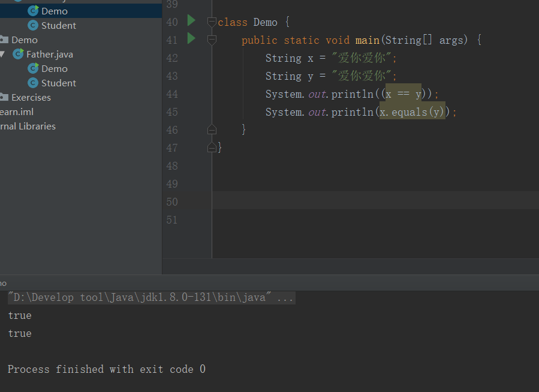The height and width of the screenshot is (392, 539).
Task: Click the fold end marker on line 47
Action: [x=212, y=147]
